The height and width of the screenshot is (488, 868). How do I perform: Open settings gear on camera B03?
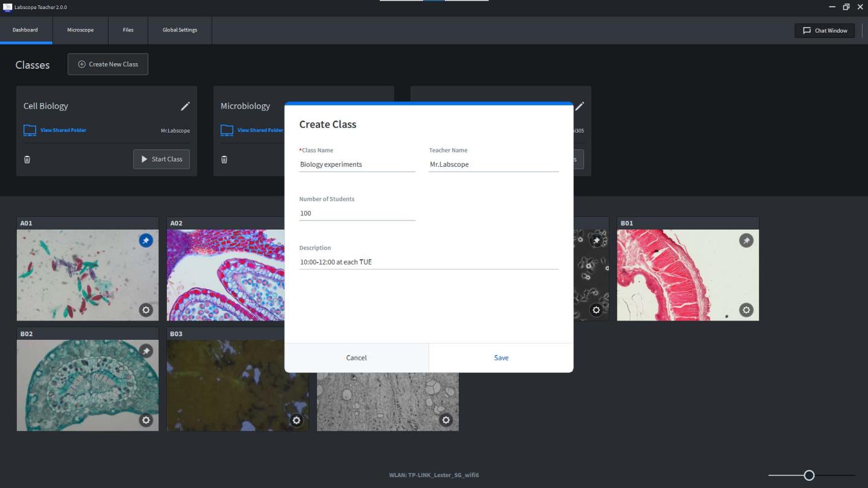click(296, 420)
